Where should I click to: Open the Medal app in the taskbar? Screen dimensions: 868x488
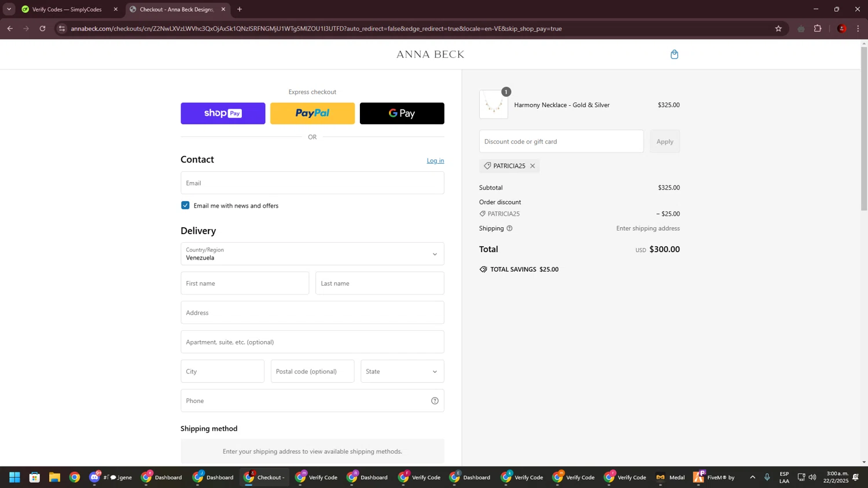point(670,477)
